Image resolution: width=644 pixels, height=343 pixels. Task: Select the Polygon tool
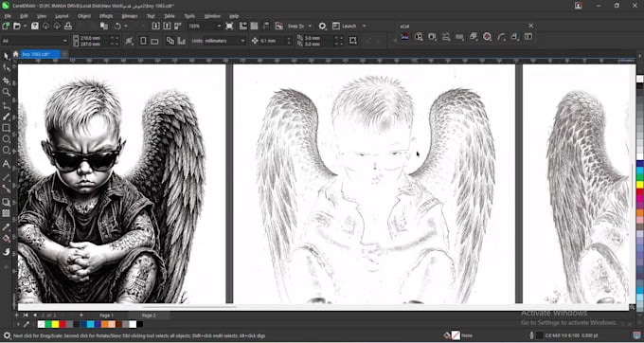[7, 151]
